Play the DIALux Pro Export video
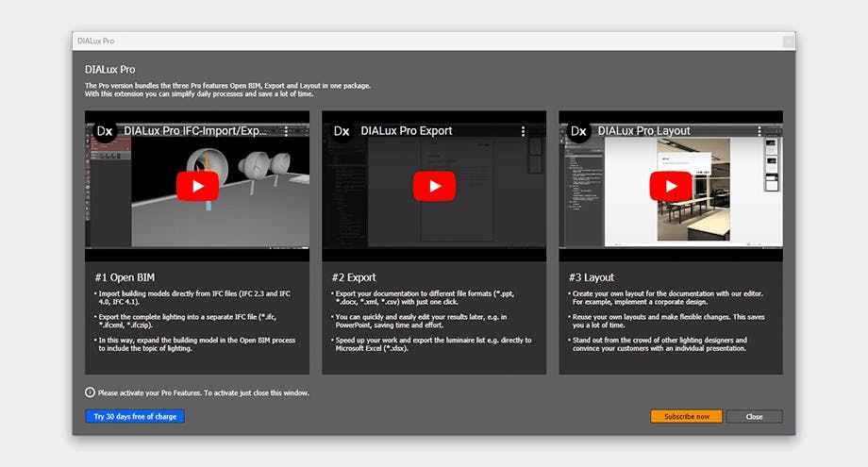This screenshot has height=467, width=868. [435, 187]
